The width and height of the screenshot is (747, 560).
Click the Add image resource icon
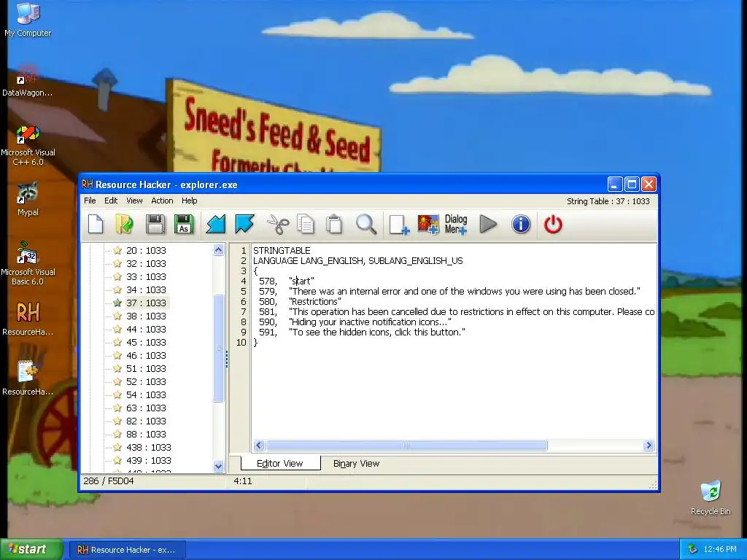pos(427,225)
